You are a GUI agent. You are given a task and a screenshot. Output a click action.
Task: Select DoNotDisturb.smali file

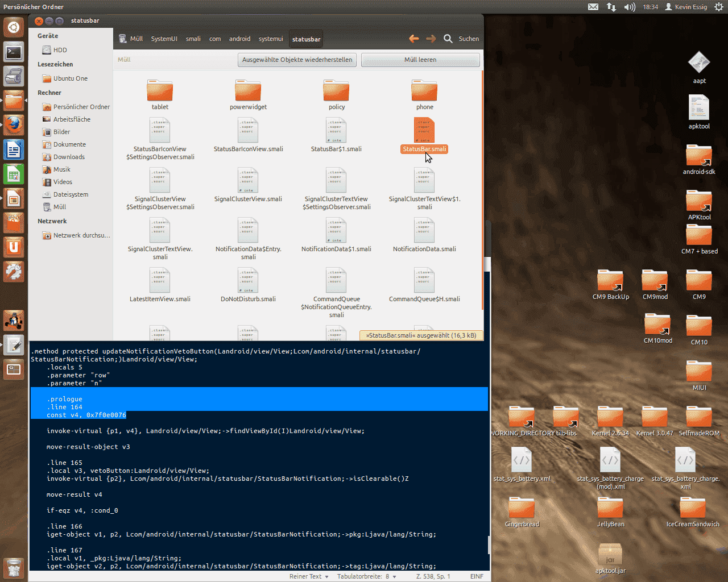(248, 285)
